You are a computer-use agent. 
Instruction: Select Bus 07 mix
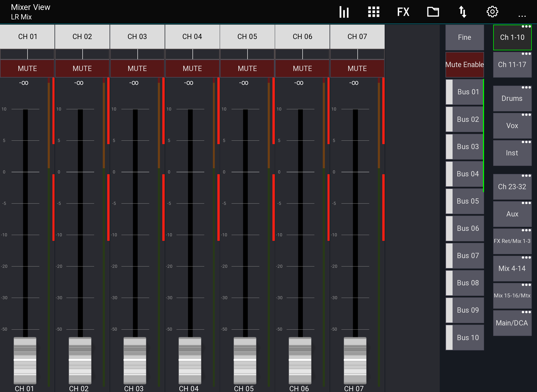(x=465, y=256)
